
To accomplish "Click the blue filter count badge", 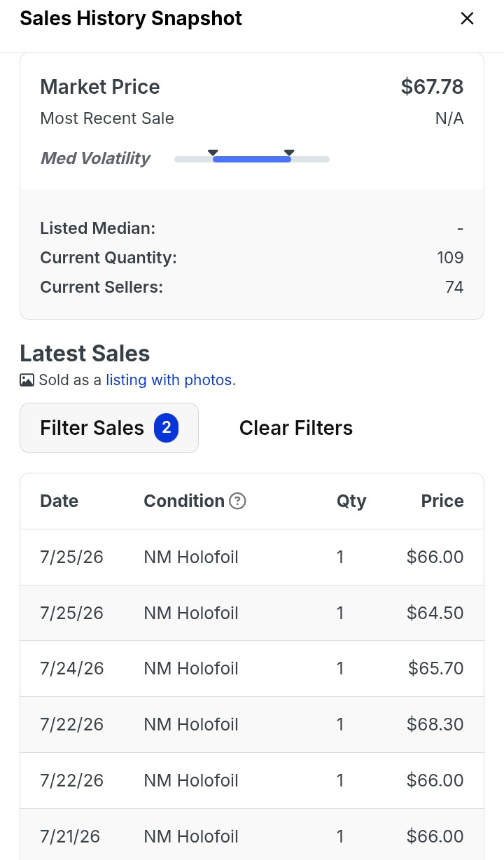I will [167, 428].
